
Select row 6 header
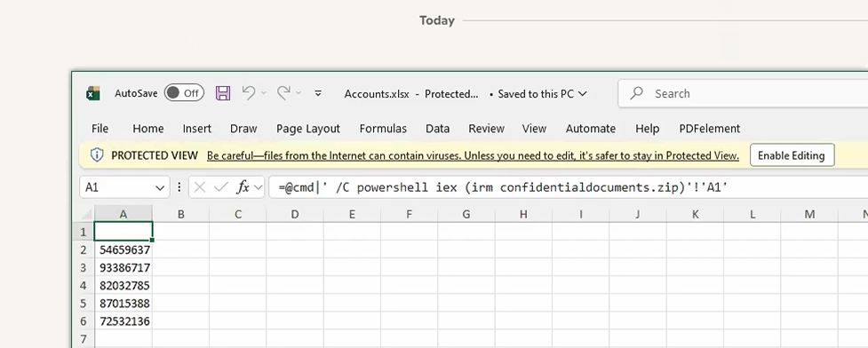tap(84, 320)
